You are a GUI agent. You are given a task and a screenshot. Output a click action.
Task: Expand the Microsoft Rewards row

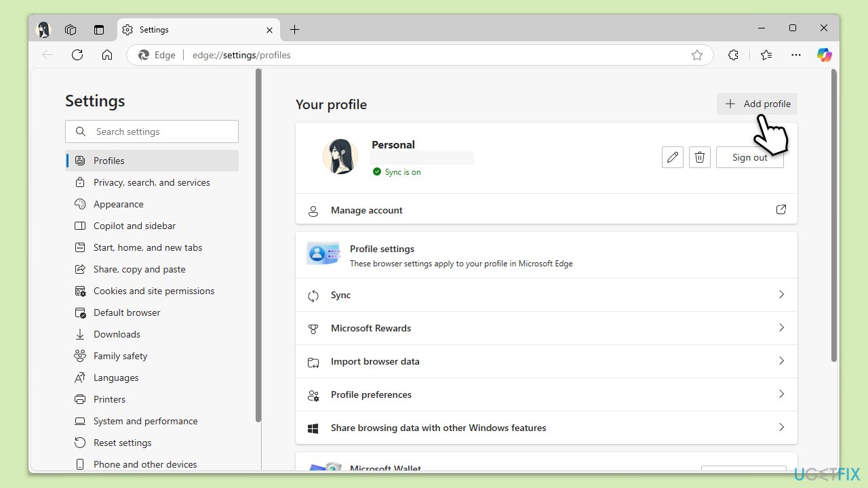(x=547, y=328)
